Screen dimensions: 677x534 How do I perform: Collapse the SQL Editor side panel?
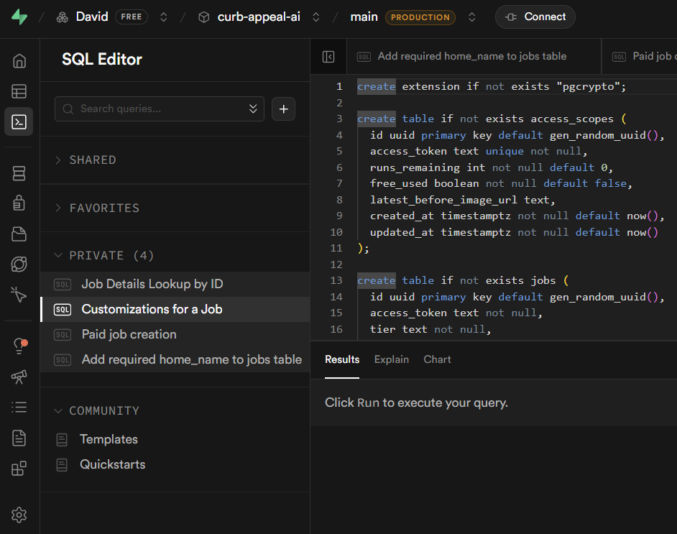point(328,57)
